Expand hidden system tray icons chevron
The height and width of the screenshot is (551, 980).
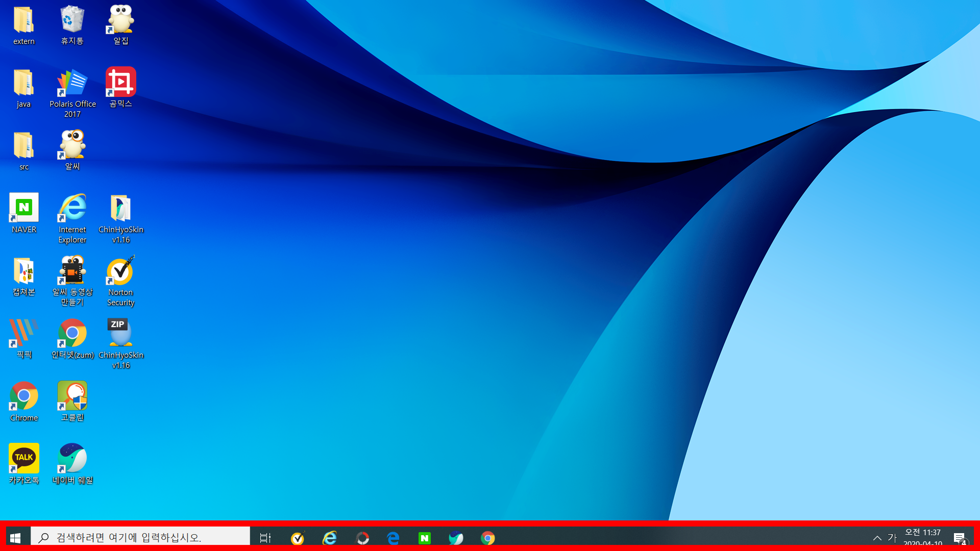[x=877, y=538]
